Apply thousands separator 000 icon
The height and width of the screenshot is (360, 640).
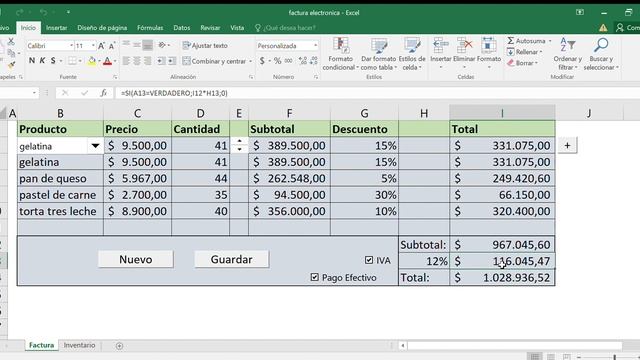[289, 61]
